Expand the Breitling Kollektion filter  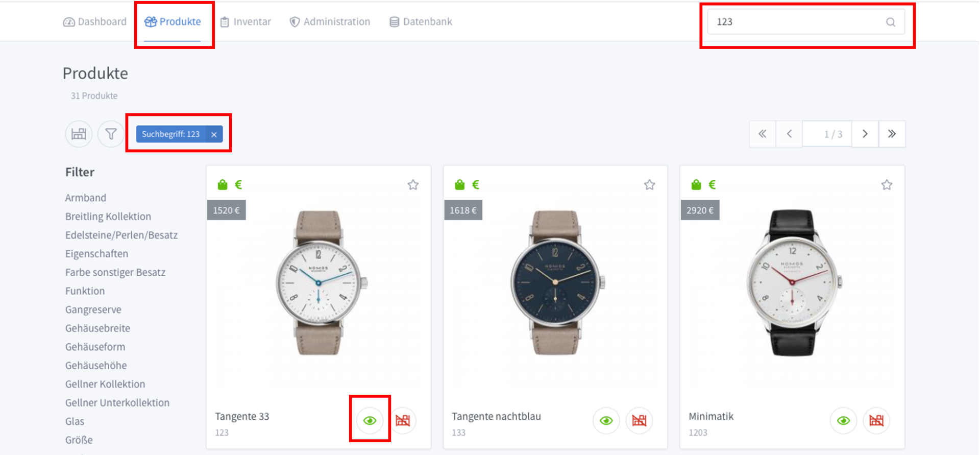[108, 217]
